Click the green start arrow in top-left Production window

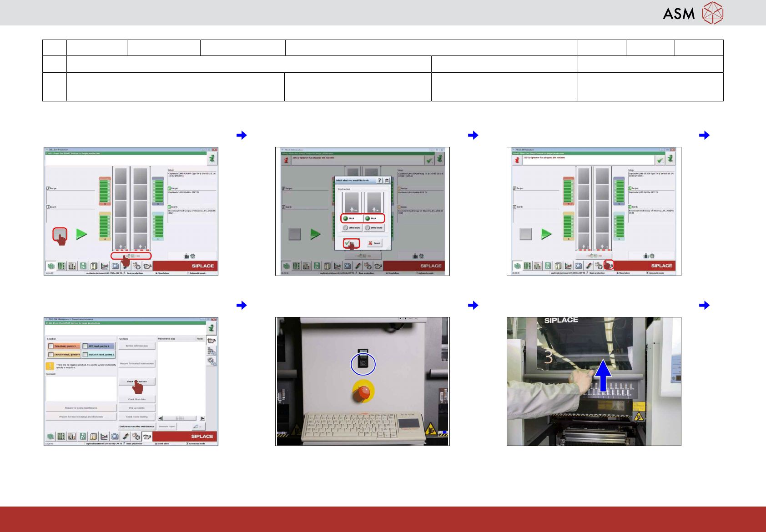[81, 234]
